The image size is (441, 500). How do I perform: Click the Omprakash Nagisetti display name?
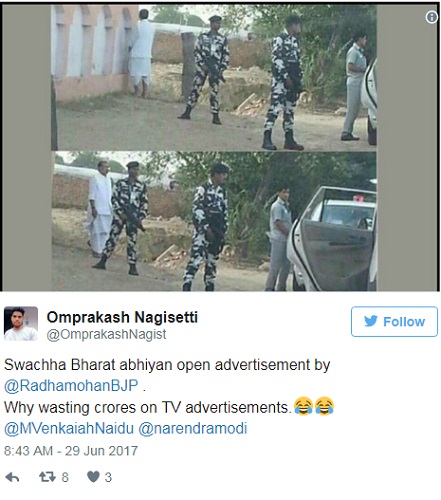[x=122, y=317]
